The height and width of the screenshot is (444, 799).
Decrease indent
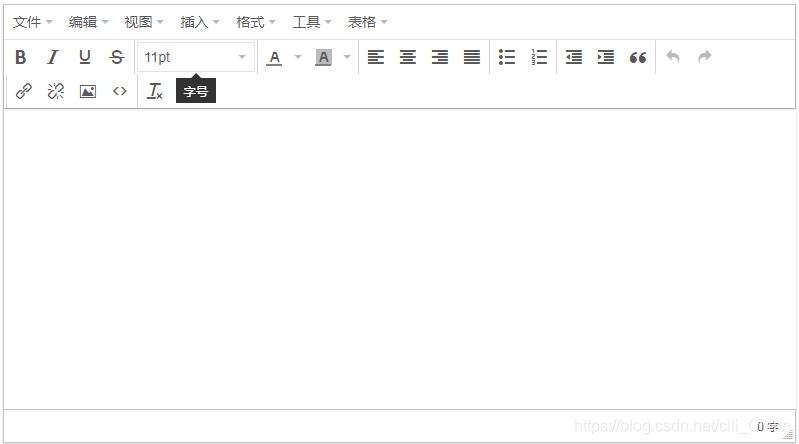point(574,57)
